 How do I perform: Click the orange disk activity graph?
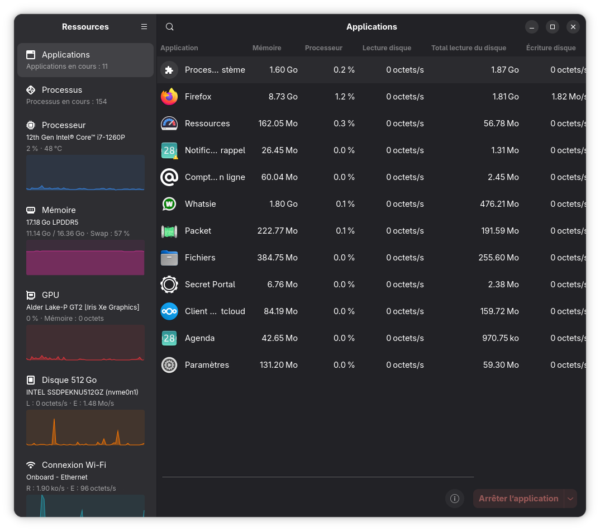click(85, 428)
